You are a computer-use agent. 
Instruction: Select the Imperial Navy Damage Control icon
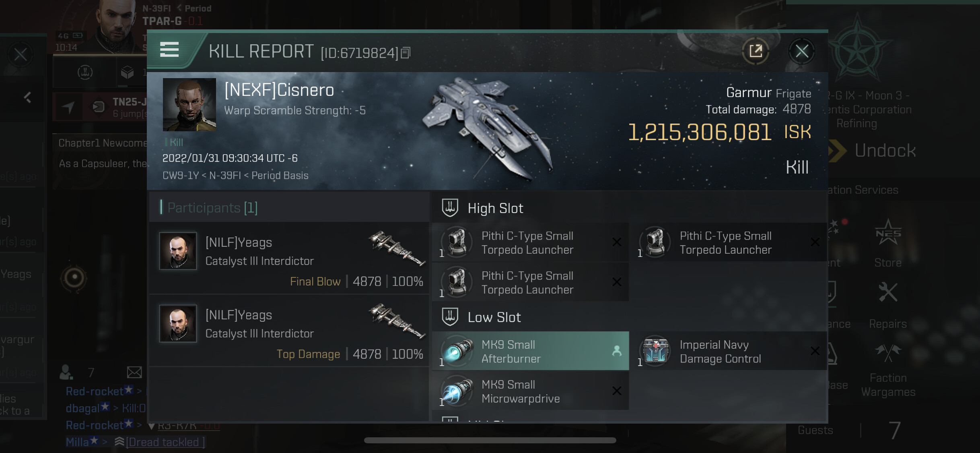[656, 351]
